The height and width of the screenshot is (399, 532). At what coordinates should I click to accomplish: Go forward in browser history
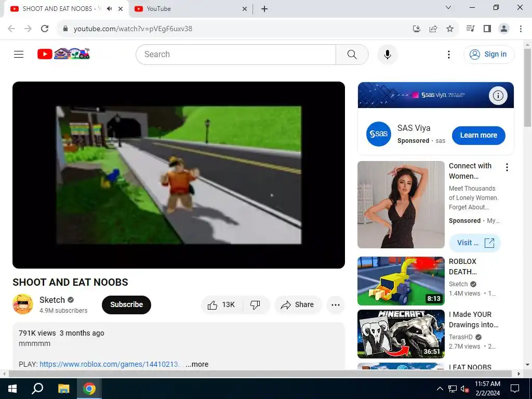(x=28, y=29)
